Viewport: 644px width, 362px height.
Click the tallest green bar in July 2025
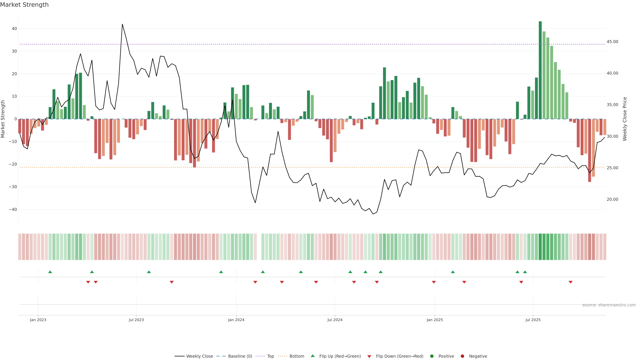540,70
